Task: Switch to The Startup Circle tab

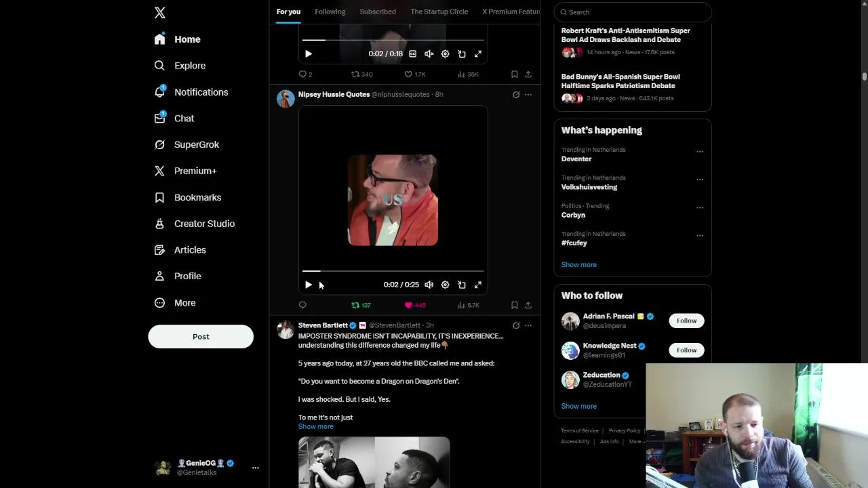Action: click(439, 12)
